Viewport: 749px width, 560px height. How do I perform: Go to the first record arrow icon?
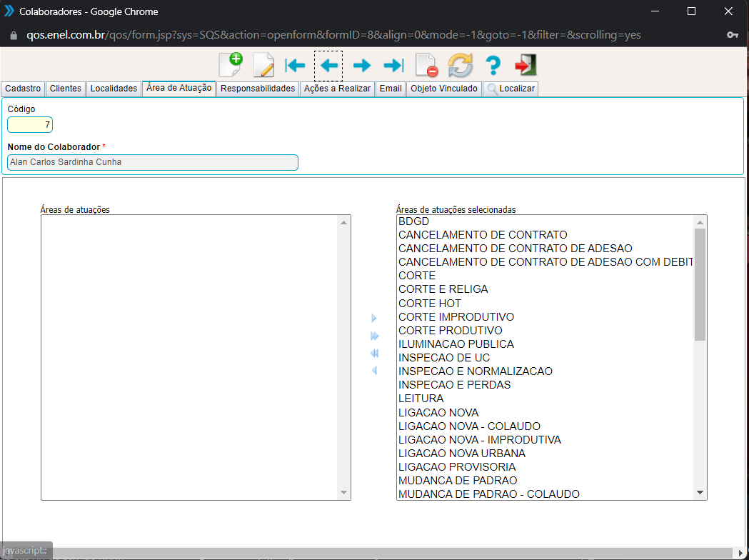(x=295, y=66)
